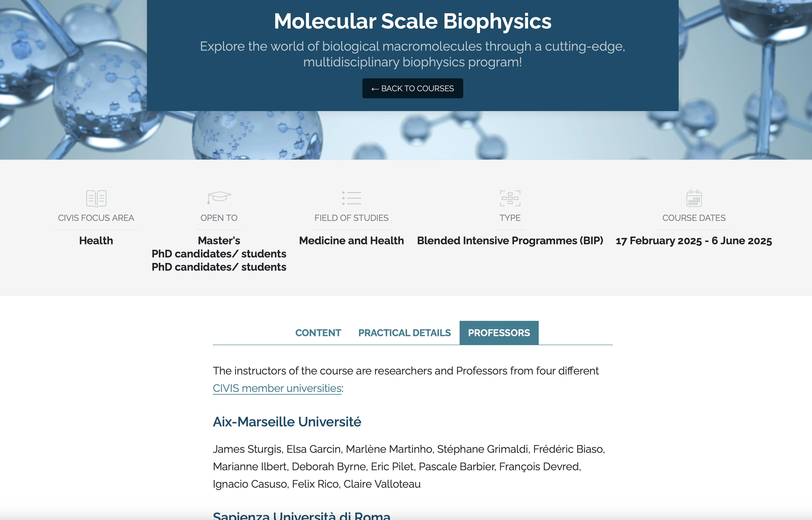Click the list icon above Field of Studies
The height and width of the screenshot is (520, 812).
[x=351, y=198]
